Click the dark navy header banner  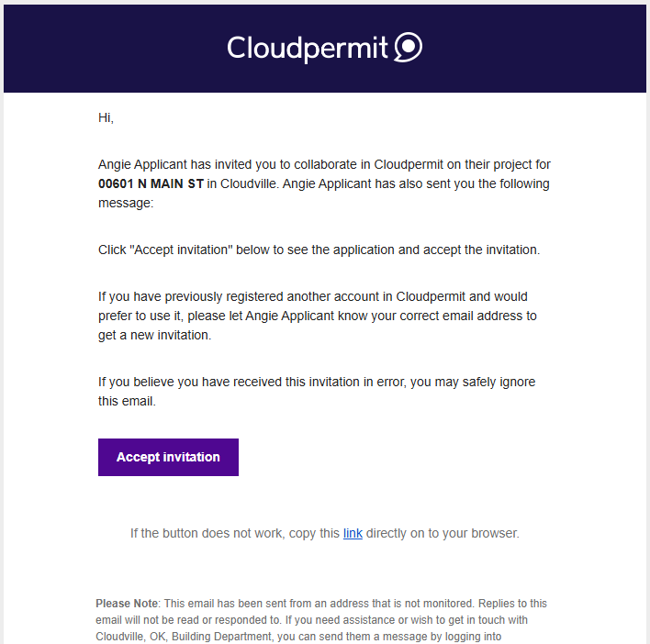325,49
